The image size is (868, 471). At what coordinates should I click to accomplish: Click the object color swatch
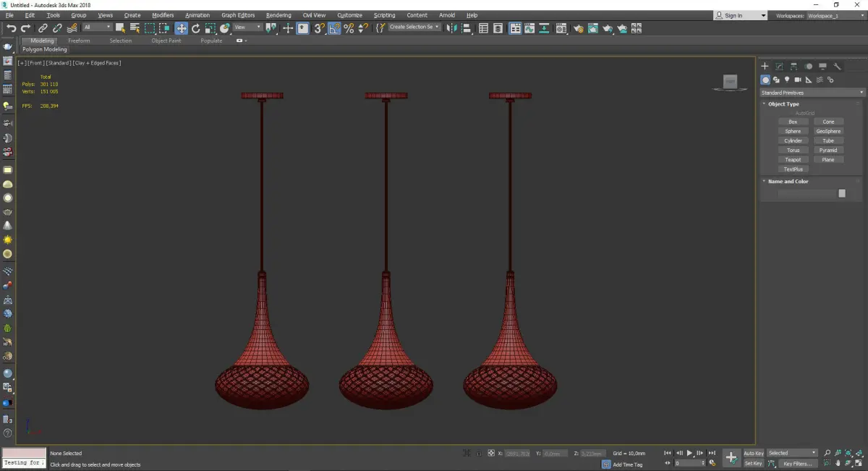pyautogui.click(x=842, y=193)
